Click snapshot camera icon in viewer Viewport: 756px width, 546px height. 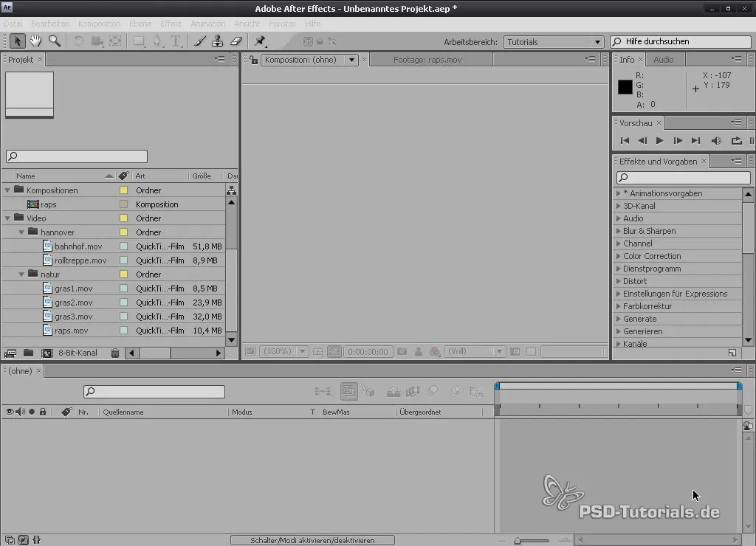click(x=402, y=352)
